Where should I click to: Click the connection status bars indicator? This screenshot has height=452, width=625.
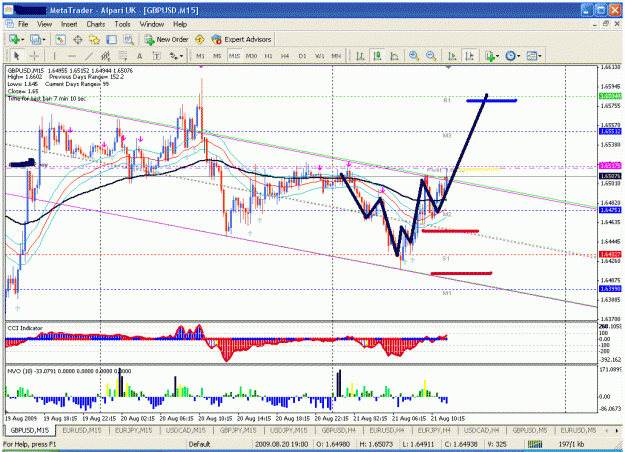click(x=535, y=444)
